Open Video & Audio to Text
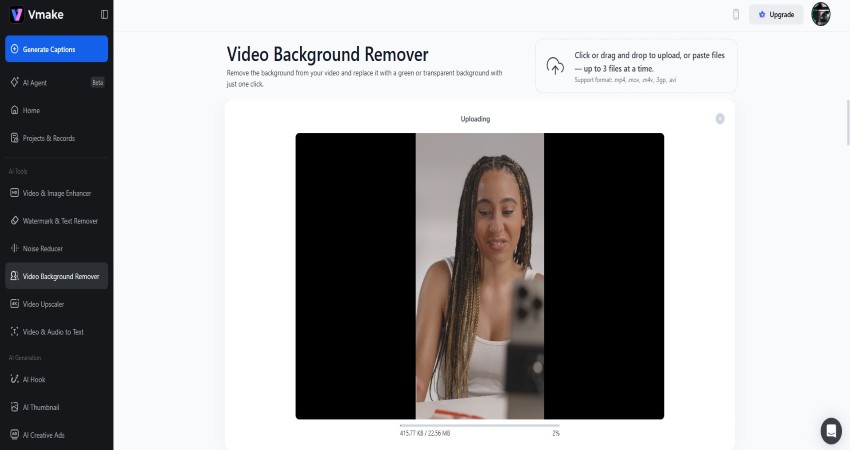850x450 pixels. point(53,331)
